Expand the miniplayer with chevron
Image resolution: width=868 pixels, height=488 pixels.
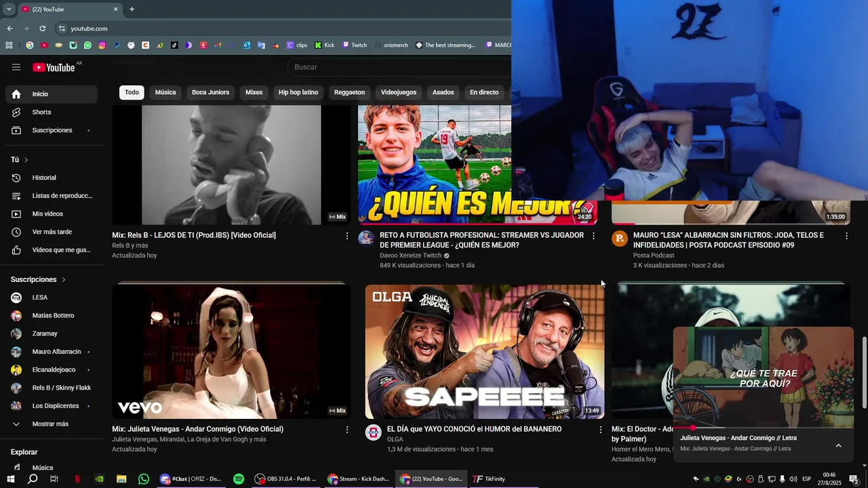pyautogui.click(x=838, y=445)
